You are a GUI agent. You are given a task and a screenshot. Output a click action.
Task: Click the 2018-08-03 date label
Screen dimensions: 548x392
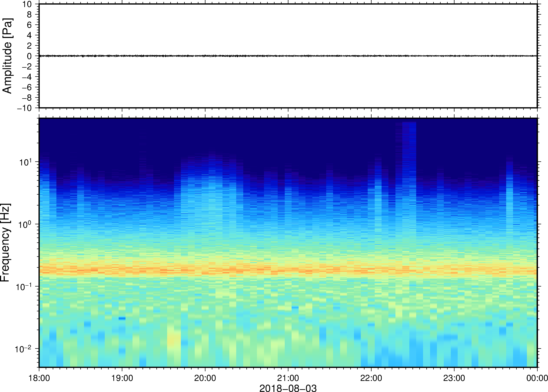(x=288, y=388)
